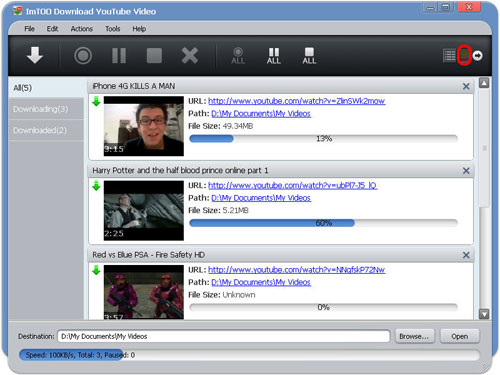Click the Harry Potter video thumbnail
500x375 pixels.
[144, 210]
